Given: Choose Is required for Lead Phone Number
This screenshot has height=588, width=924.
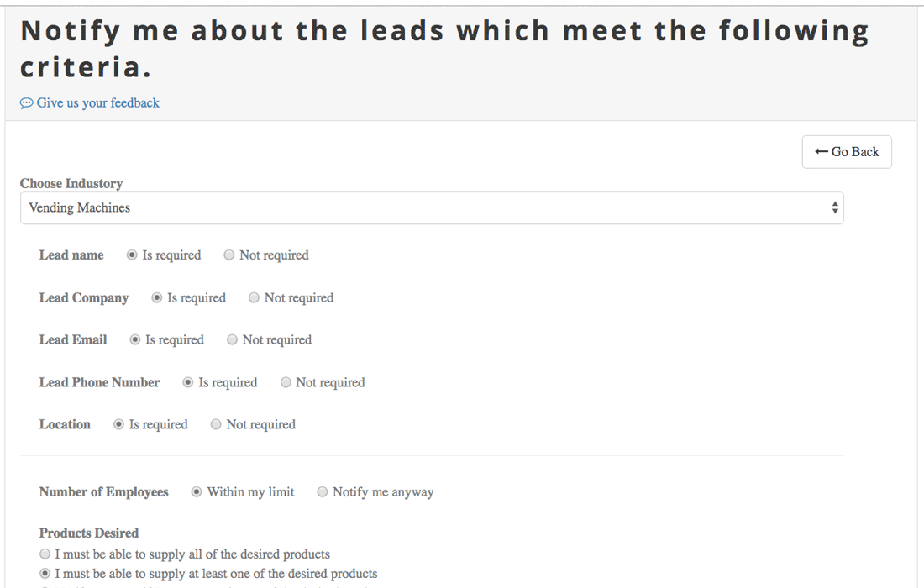Looking at the screenshot, I should 188,382.
